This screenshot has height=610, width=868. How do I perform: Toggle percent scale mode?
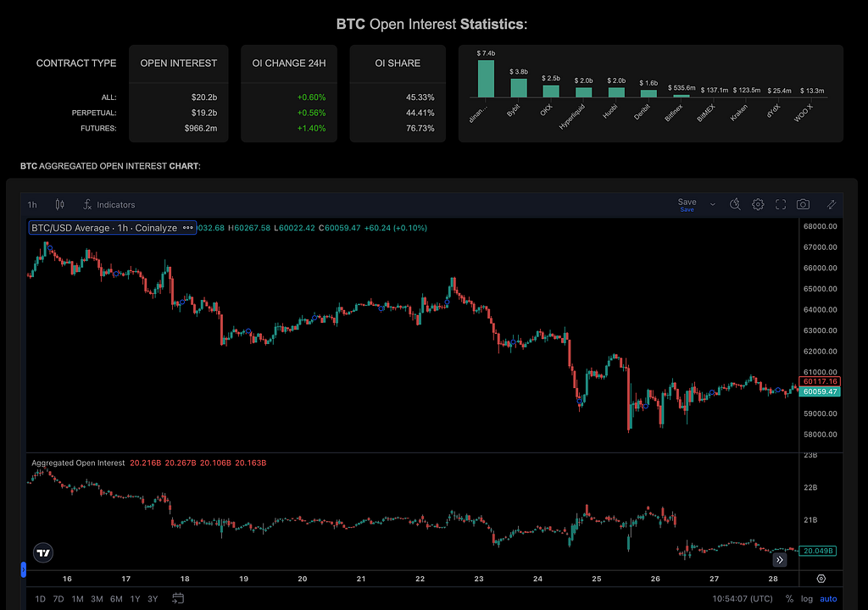789,599
